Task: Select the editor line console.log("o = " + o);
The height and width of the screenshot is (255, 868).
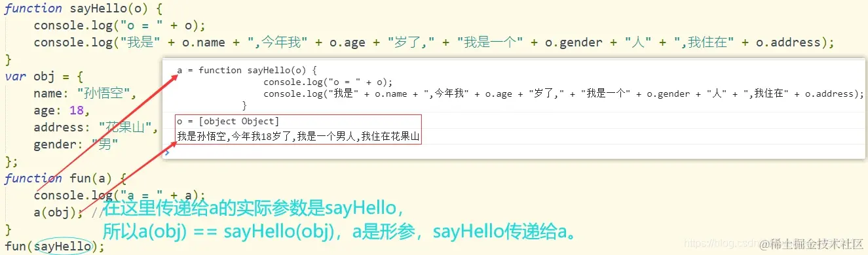Action: [120, 25]
